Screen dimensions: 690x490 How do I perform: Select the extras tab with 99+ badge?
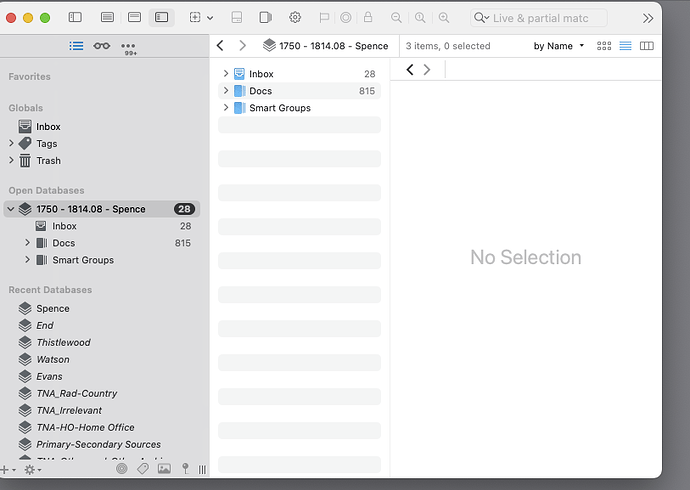(128, 48)
